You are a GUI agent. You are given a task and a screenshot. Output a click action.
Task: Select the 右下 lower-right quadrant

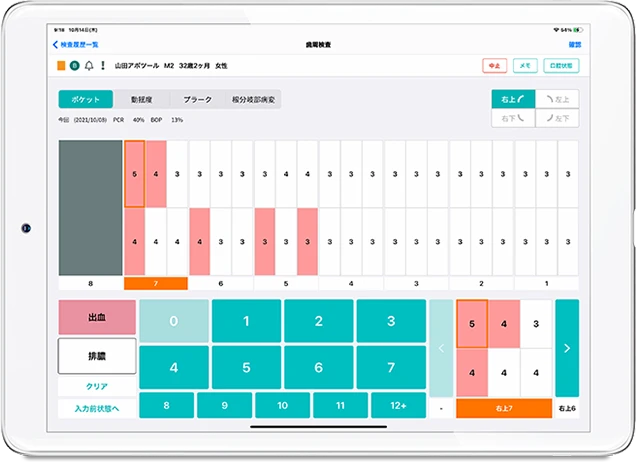coord(511,119)
